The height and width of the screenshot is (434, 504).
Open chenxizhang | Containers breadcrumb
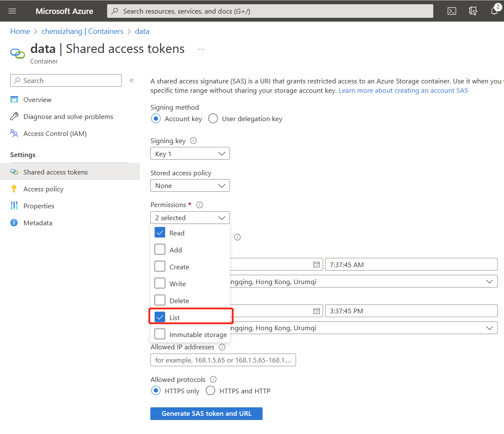(x=83, y=31)
